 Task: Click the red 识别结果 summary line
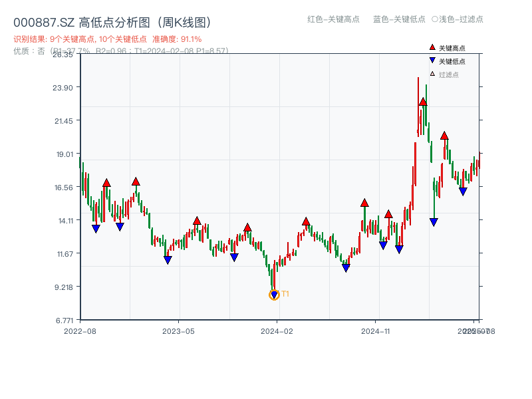108,39
